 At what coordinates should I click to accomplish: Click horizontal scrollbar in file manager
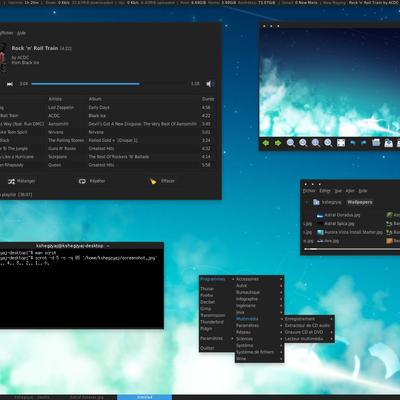pos(352,249)
